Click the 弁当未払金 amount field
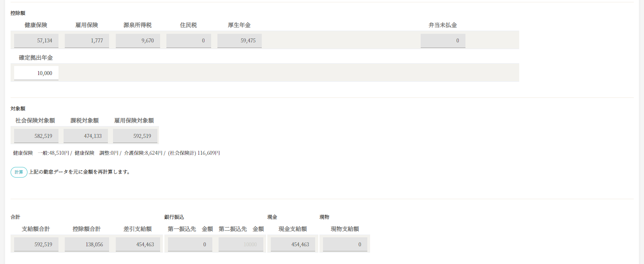This screenshot has height=264, width=644. (x=443, y=40)
